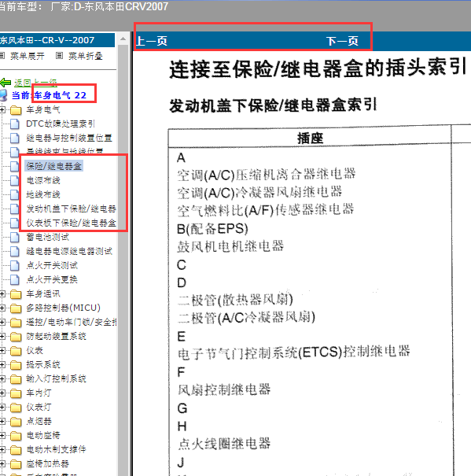Open 发动机盖下保险/继电器 page
Viewport: 471px width, 476px height.
pos(71,208)
